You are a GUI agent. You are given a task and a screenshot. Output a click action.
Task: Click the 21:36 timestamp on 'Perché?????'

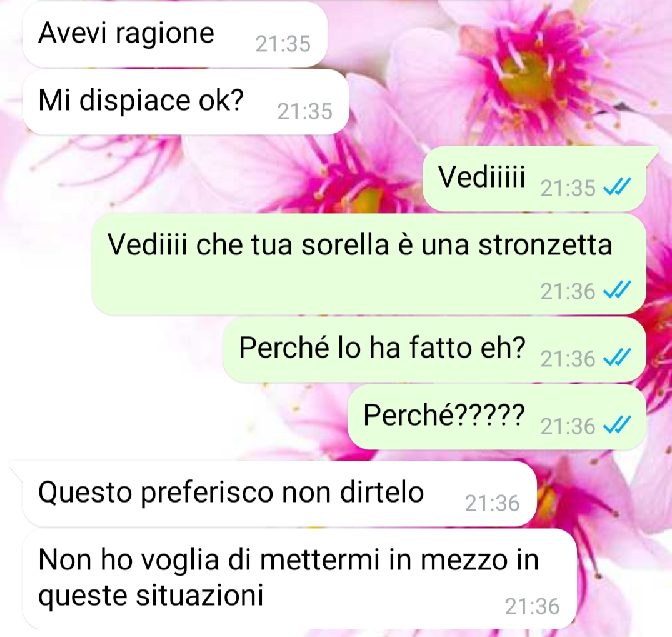[x=568, y=426]
